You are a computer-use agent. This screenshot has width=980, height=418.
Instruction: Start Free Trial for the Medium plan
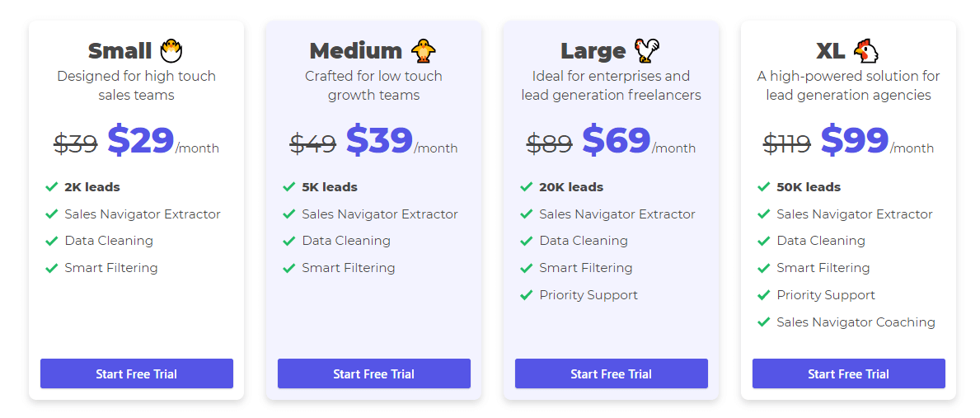pos(374,373)
